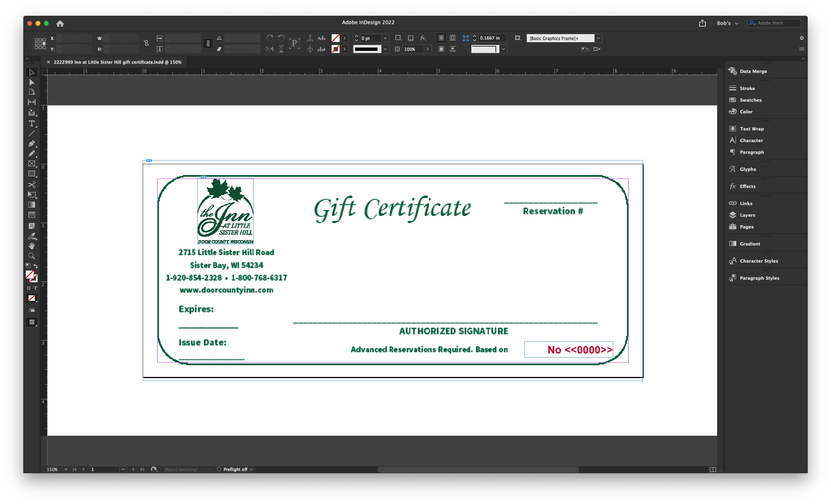The width and height of the screenshot is (831, 504).
Task: Open the Data Merge panel
Action: click(x=753, y=71)
